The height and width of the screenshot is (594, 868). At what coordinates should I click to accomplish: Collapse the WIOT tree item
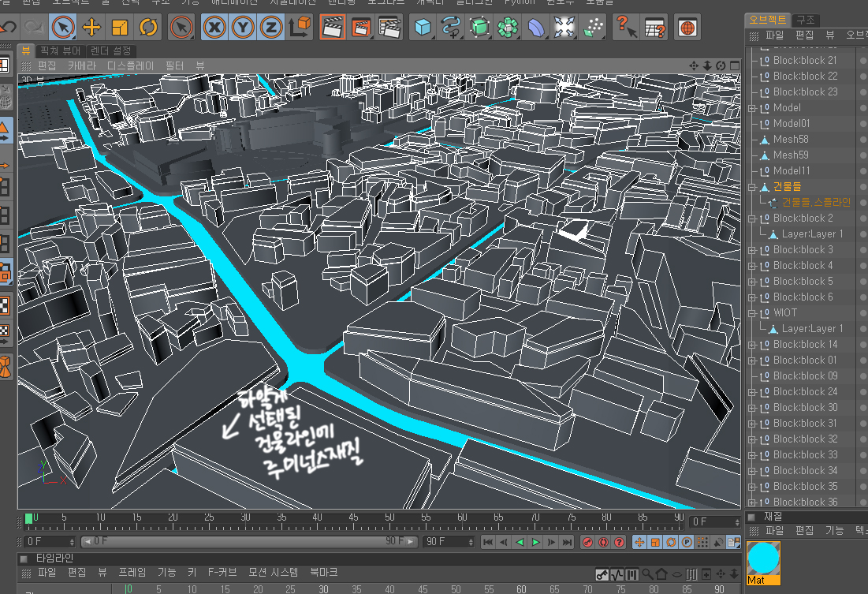(752, 314)
